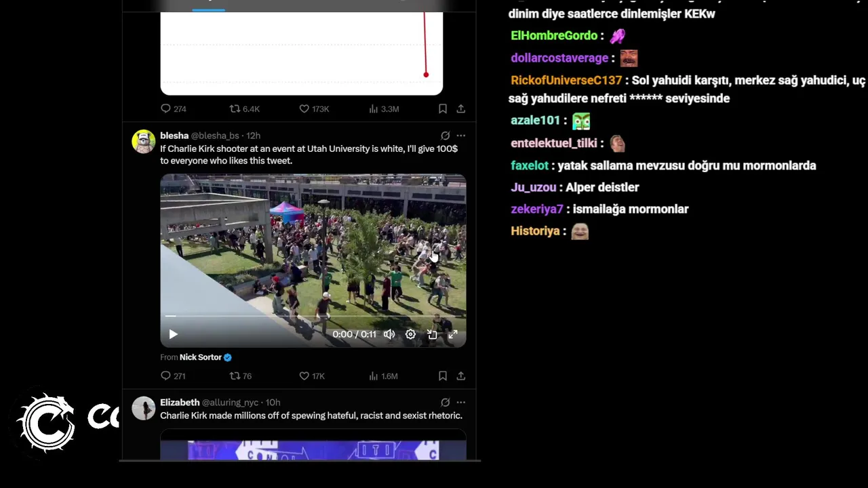Open more options menu on blesha's tweet
This screenshot has height=488, width=868.
(461, 136)
